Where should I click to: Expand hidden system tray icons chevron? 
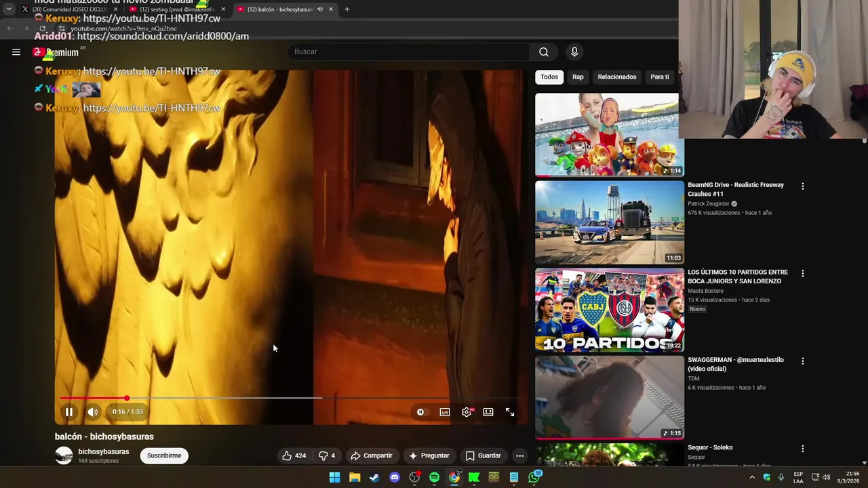coord(752,477)
